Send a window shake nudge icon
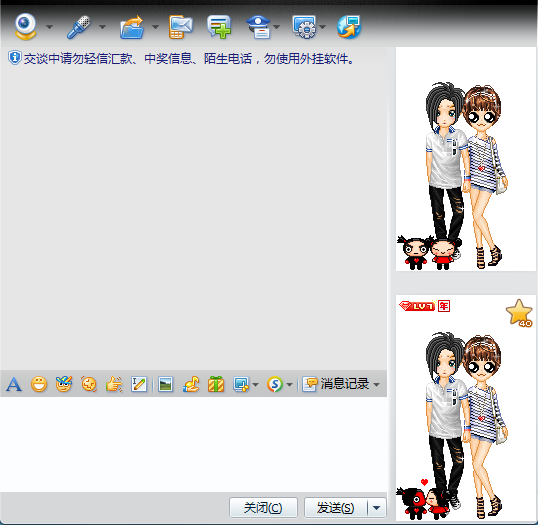 click(x=89, y=384)
